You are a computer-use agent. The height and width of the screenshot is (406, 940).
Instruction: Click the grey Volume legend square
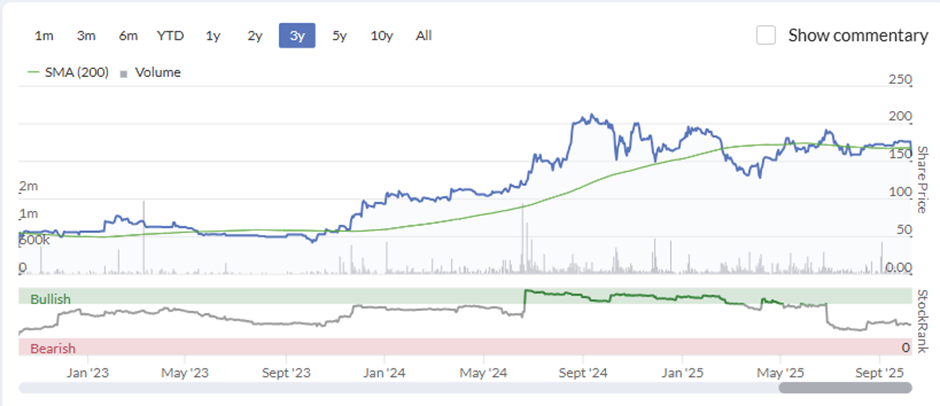coord(124,73)
